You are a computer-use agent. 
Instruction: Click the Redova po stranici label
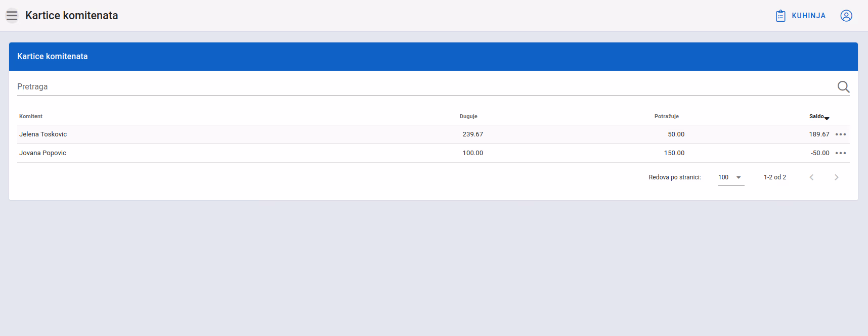[675, 177]
